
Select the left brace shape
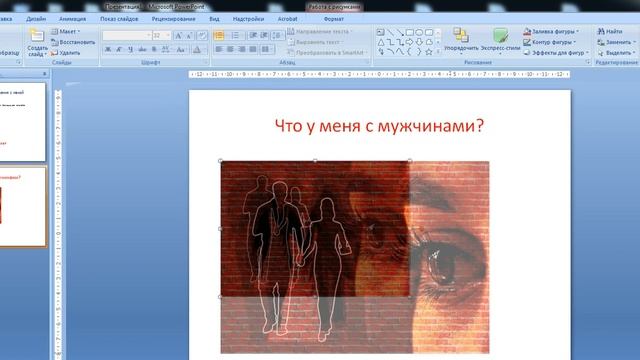coord(409,52)
